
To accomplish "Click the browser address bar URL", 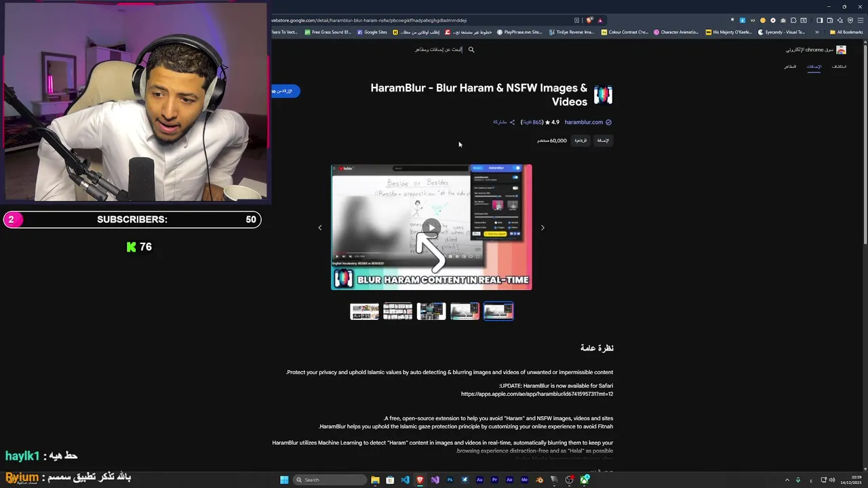I will [x=370, y=20].
